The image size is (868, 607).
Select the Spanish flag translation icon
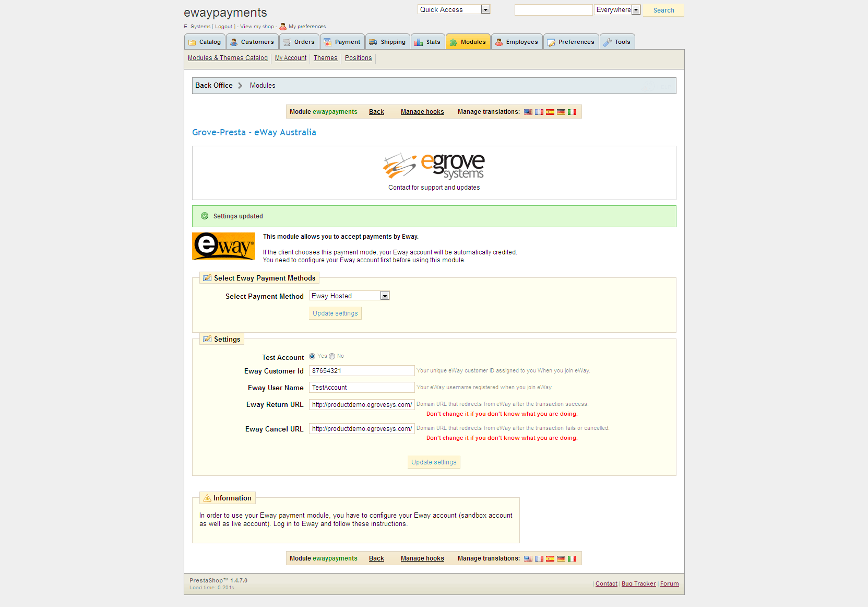(550, 112)
